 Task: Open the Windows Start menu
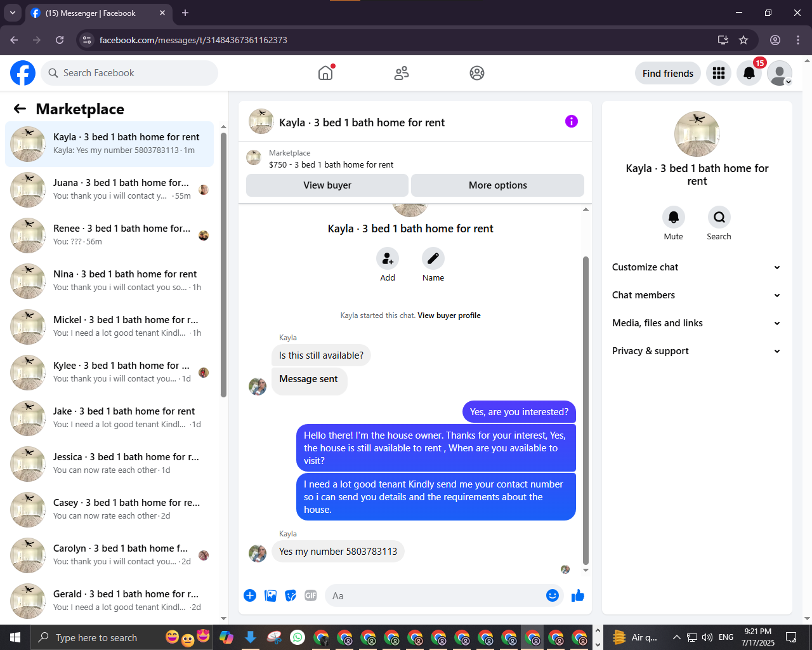click(x=15, y=637)
